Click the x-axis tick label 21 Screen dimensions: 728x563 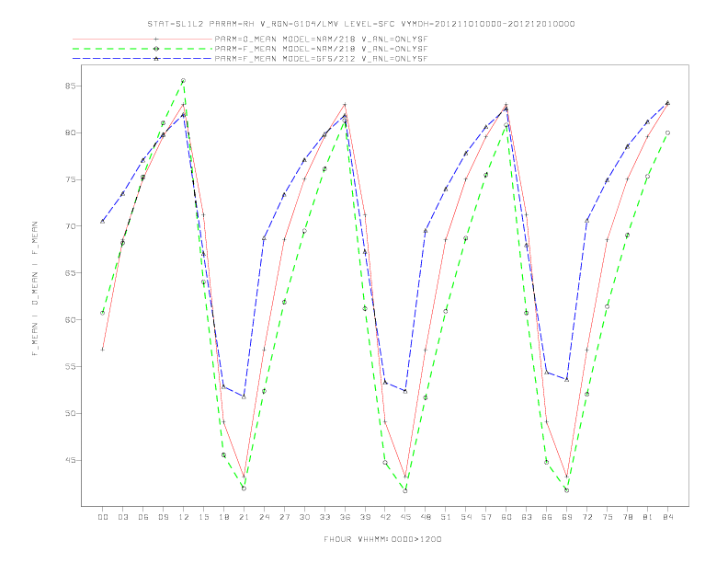tap(244, 517)
